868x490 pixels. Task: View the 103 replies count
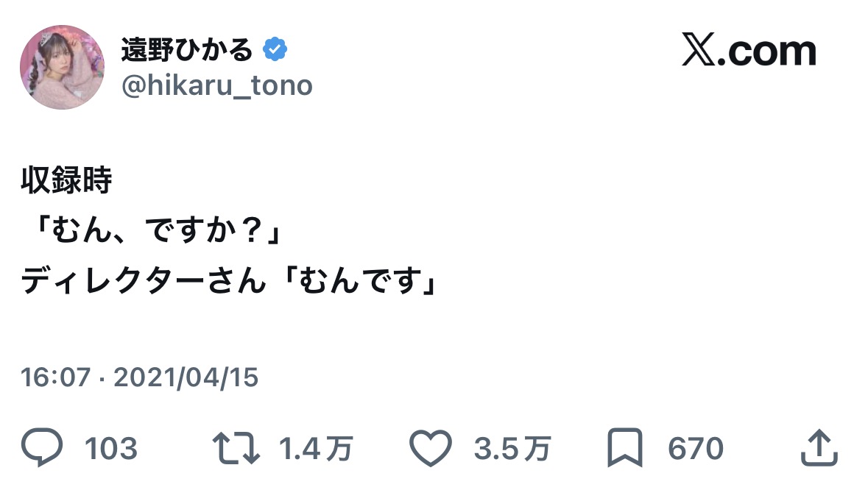(111, 448)
